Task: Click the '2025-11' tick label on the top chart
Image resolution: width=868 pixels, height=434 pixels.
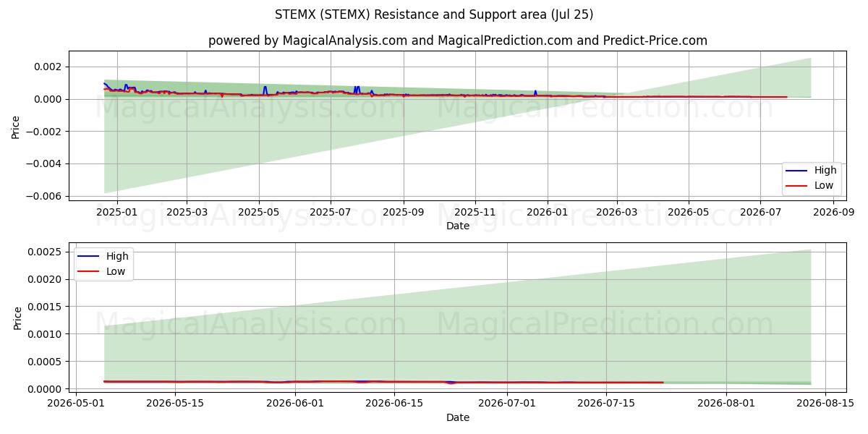Action: [475, 213]
